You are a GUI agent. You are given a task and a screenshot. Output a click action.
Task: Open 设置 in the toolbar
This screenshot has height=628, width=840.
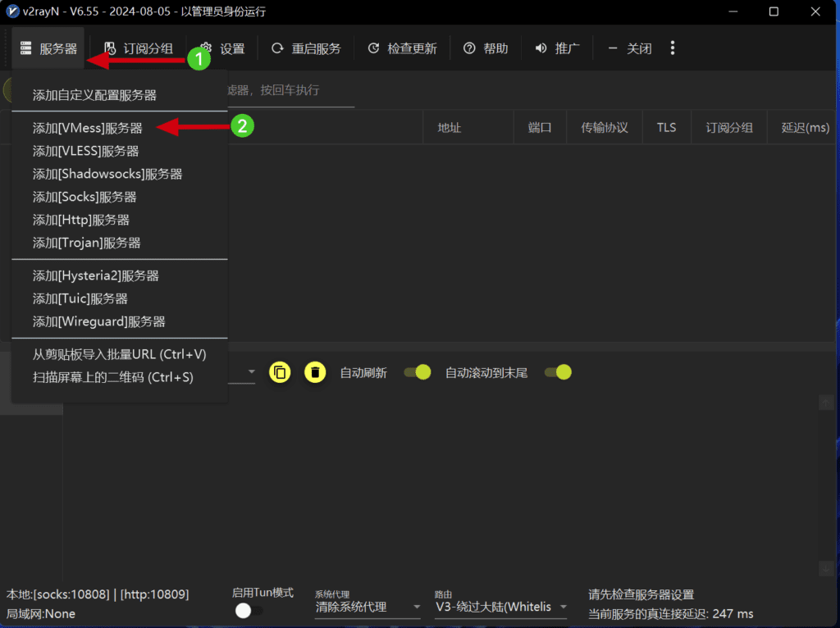pyautogui.click(x=221, y=48)
